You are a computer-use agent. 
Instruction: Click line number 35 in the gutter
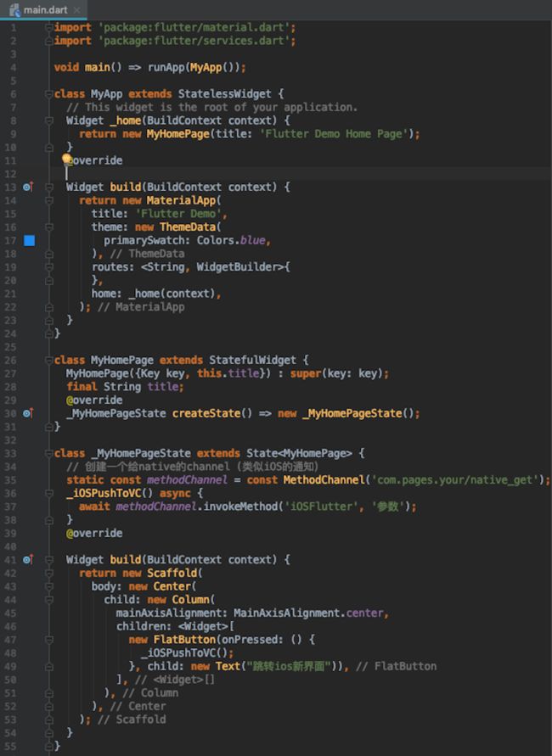coord(10,480)
